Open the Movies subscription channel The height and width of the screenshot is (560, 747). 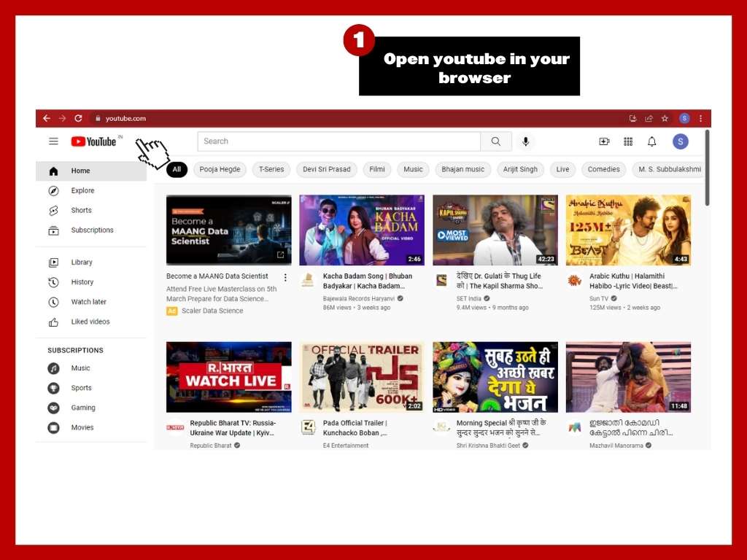90,427
